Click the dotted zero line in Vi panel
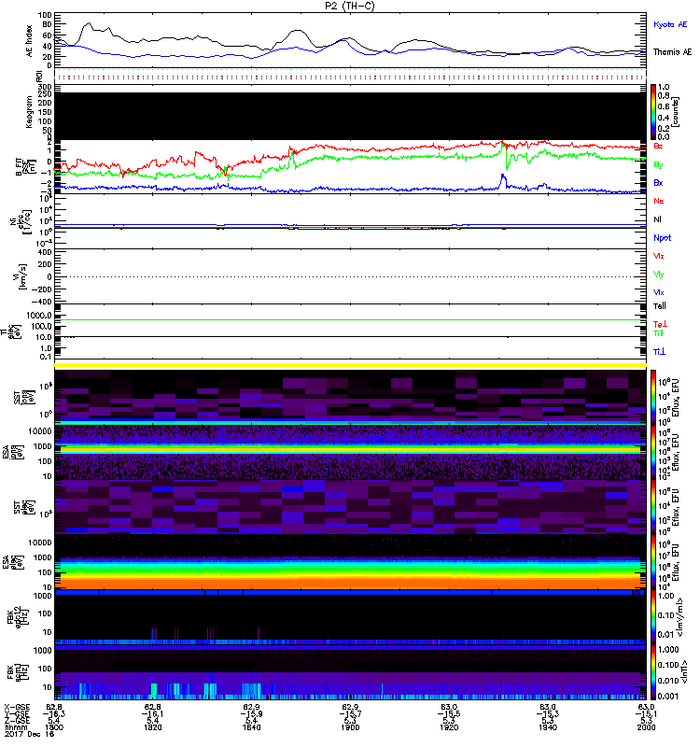This screenshot has height=747, width=700. (350, 276)
